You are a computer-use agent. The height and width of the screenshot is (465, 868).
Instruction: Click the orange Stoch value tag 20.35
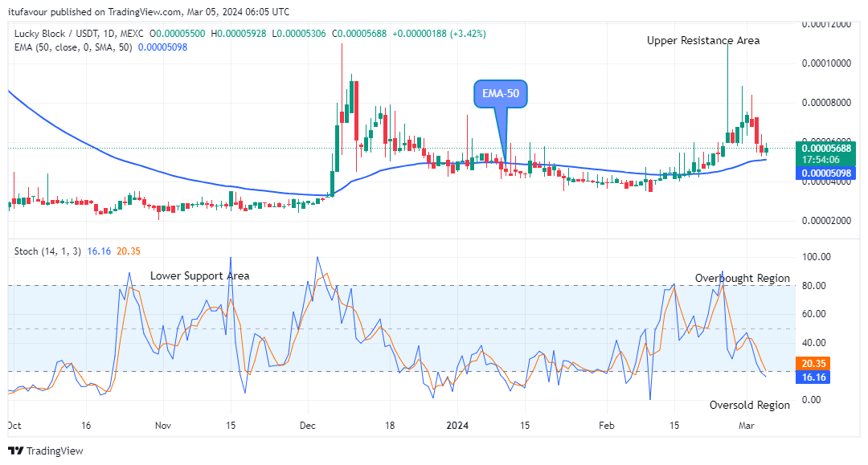(x=813, y=363)
